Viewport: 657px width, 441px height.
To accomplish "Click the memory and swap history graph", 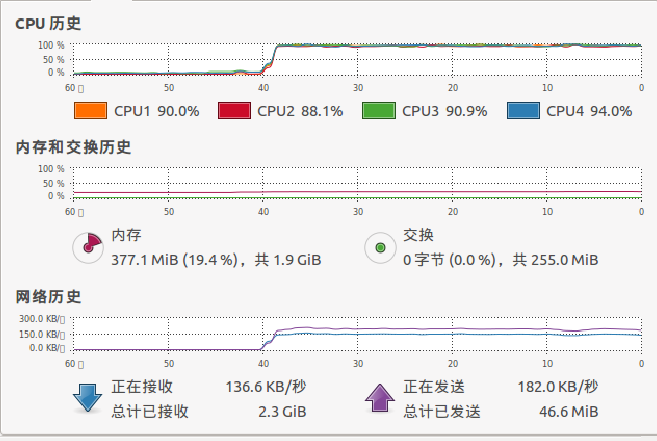I will click(x=355, y=183).
